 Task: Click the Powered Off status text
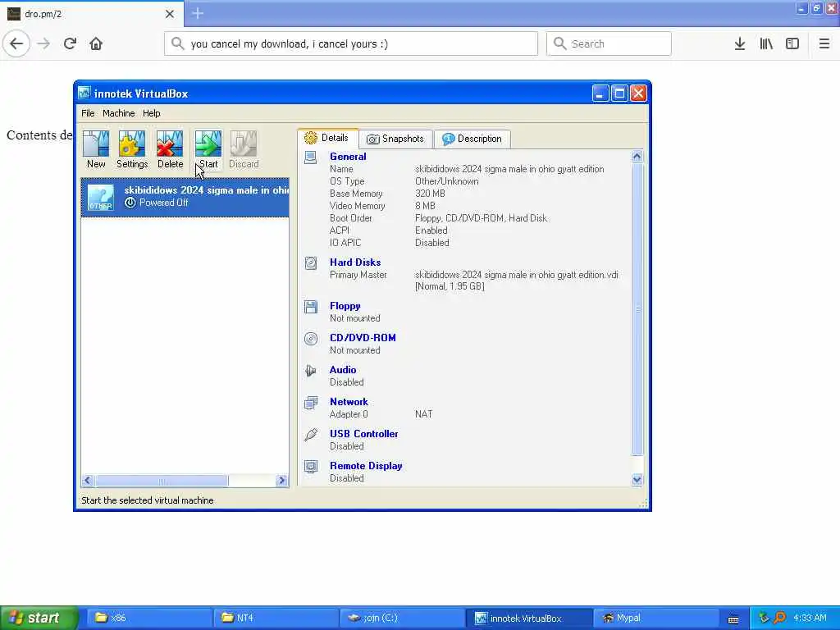point(164,203)
